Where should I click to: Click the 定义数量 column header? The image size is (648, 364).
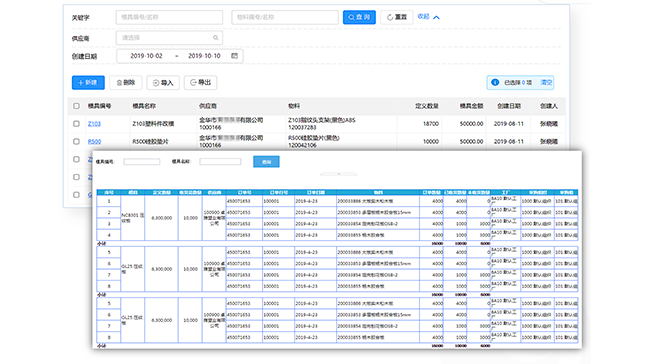(x=427, y=106)
